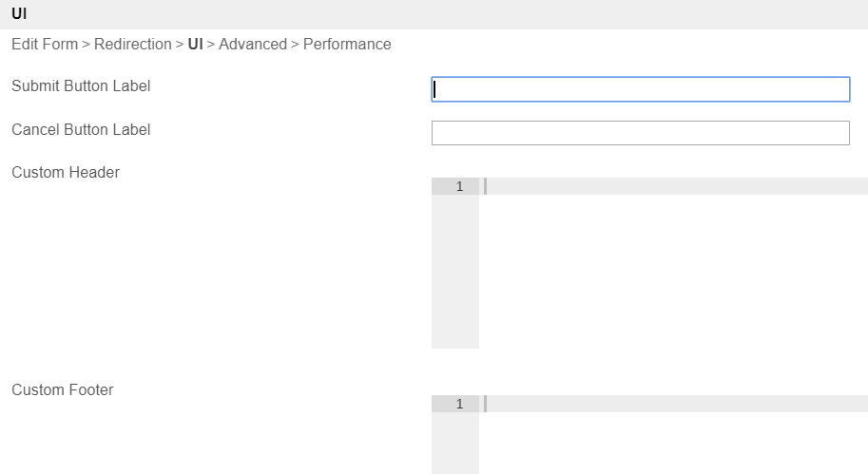This screenshot has width=868, height=474.
Task: Select line number 1 in Custom Footer gutter
Action: (x=459, y=404)
